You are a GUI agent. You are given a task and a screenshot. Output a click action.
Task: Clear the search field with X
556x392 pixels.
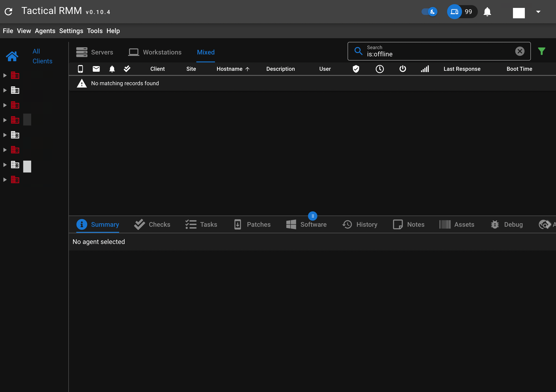[520, 51]
